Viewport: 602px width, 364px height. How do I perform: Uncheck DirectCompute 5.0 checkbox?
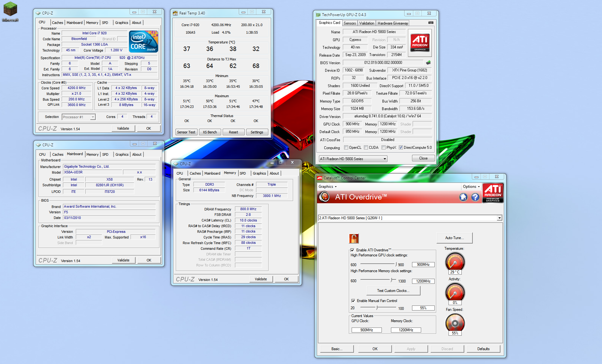click(401, 148)
